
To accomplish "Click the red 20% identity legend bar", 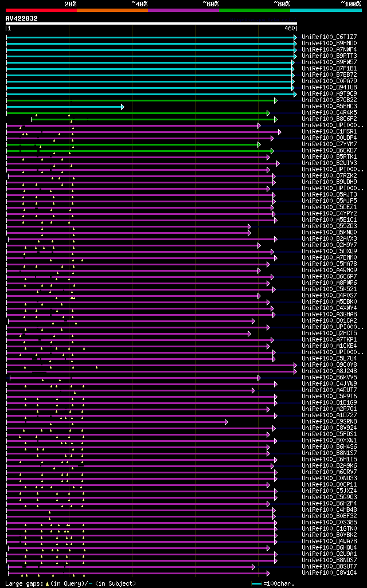I will 41,10.
